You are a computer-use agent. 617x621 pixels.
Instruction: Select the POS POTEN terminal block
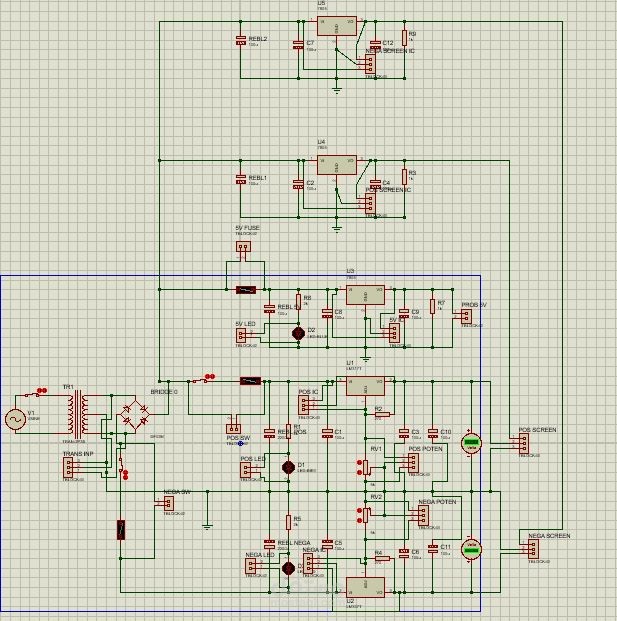(413, 463)
